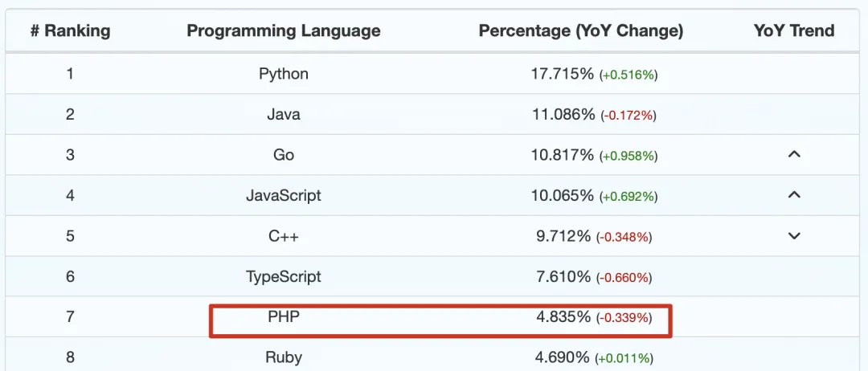
Task: Click the C++ language name
Action: tap(284, 236)
